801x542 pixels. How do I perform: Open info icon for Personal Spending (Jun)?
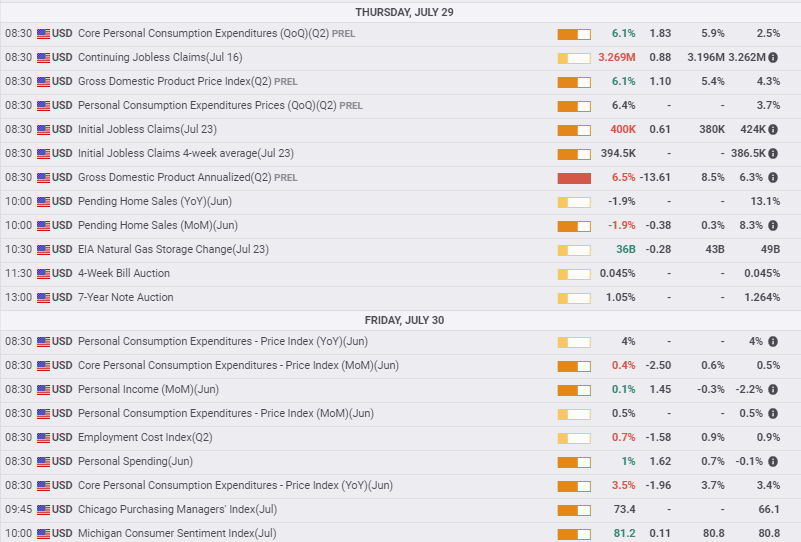(x=773, y=461)
